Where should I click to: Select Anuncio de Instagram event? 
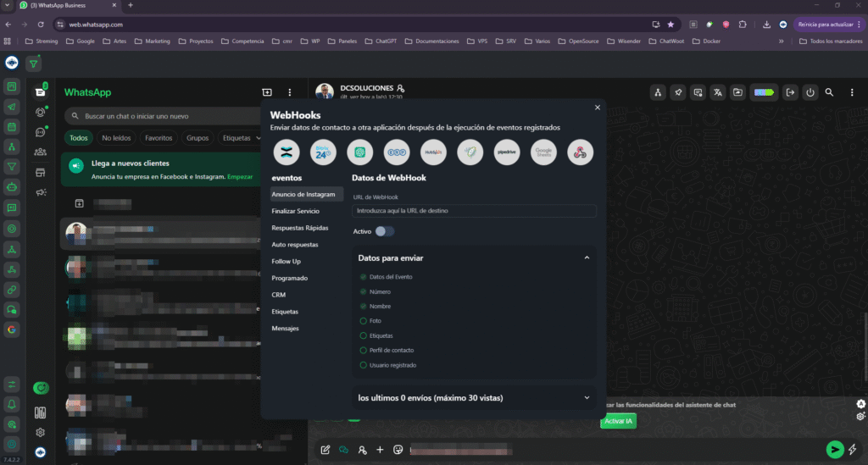pyautogui.click(x=306, y=194)
